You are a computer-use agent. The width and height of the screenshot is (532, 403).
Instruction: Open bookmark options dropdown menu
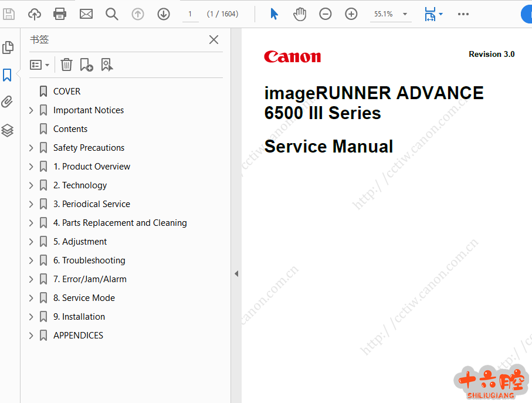point(39,65)
